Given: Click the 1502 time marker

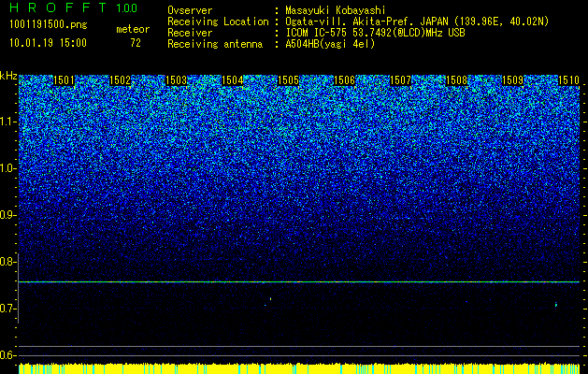Looking at the screenshot, I should [x=120, y=80].
